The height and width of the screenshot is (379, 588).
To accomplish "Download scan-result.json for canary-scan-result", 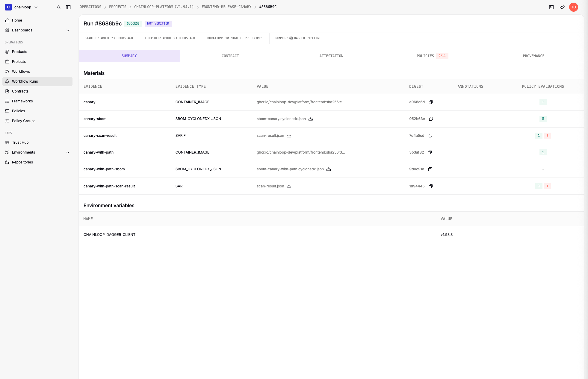I will 289,136.
